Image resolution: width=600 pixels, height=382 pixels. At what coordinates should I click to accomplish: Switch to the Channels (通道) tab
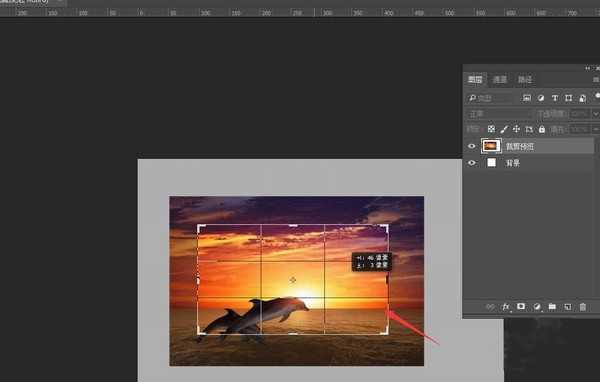[500, 80]
